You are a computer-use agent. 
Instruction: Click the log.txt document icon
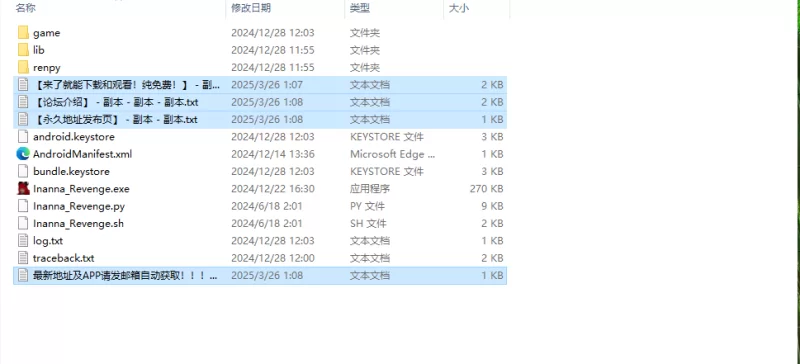[23, 240]
